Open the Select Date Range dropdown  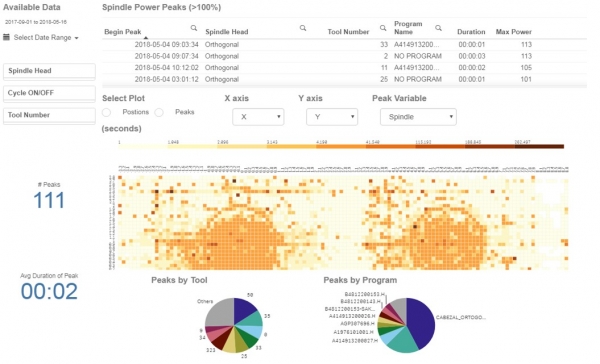[46, 38]
